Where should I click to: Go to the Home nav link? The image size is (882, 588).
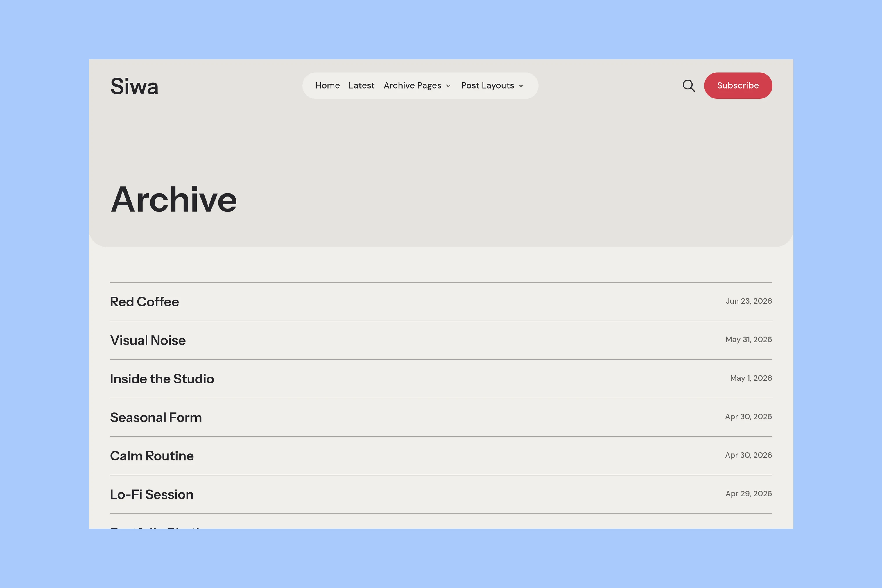coord(327,85)
